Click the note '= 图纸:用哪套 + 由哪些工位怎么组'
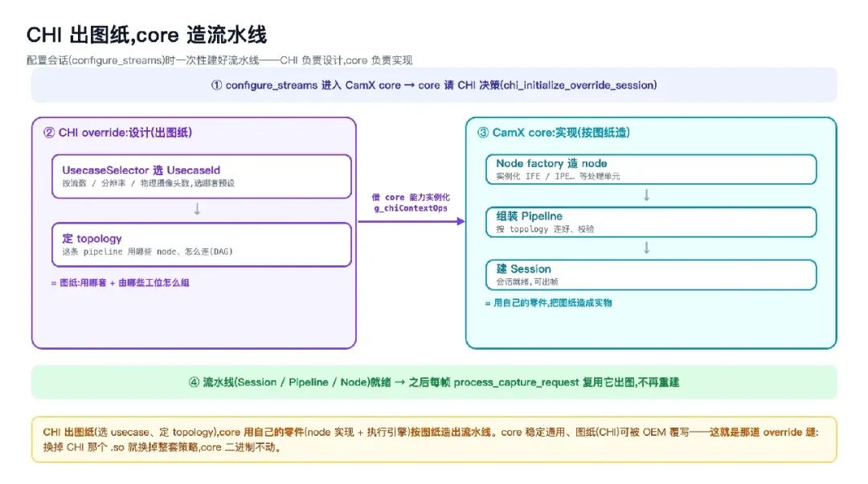 (x=120, y=283)
